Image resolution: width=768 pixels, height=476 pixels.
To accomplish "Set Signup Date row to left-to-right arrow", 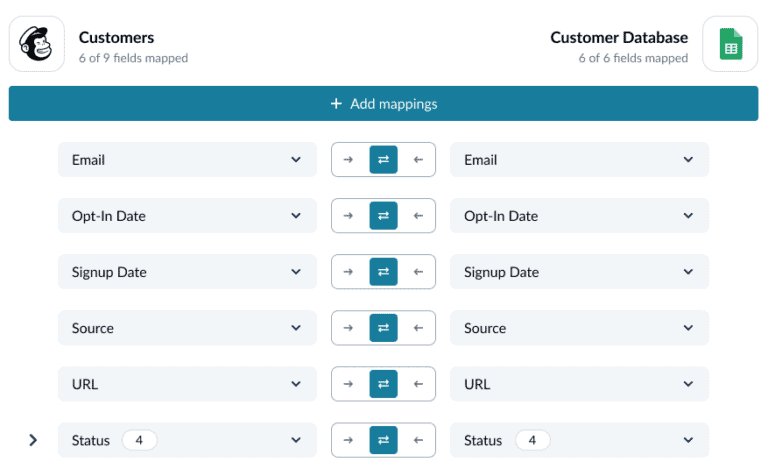I will click(348, 272).
